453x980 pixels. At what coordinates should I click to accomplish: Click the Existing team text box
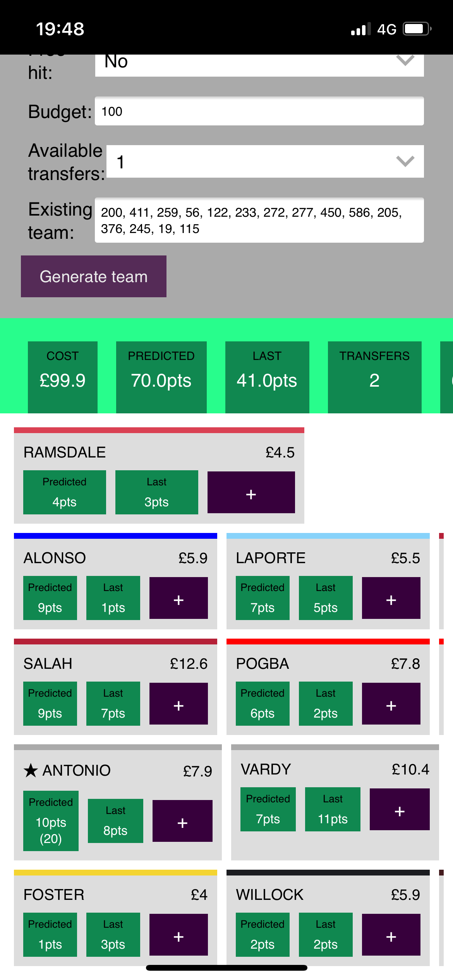coord(259,220)
